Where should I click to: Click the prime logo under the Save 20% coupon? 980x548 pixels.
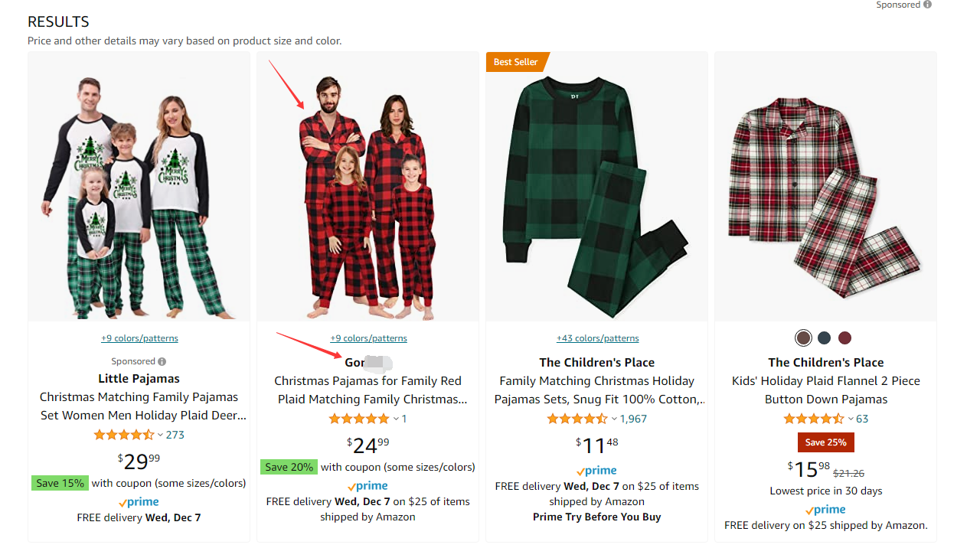click(x=367, y=486)
